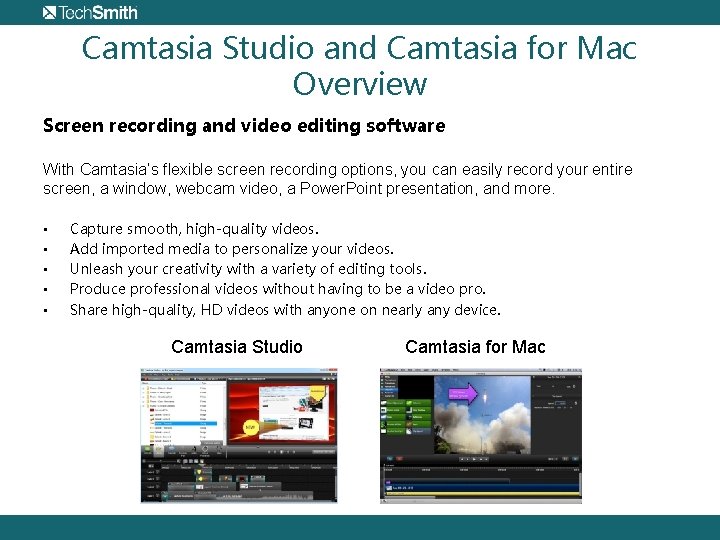
Task: Click 'Screen recording and video editing software' heading
Action: pos(244,126)
